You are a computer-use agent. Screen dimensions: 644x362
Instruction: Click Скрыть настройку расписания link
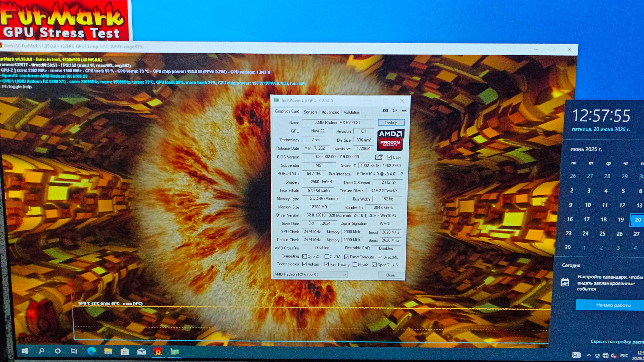coord(617,342)
